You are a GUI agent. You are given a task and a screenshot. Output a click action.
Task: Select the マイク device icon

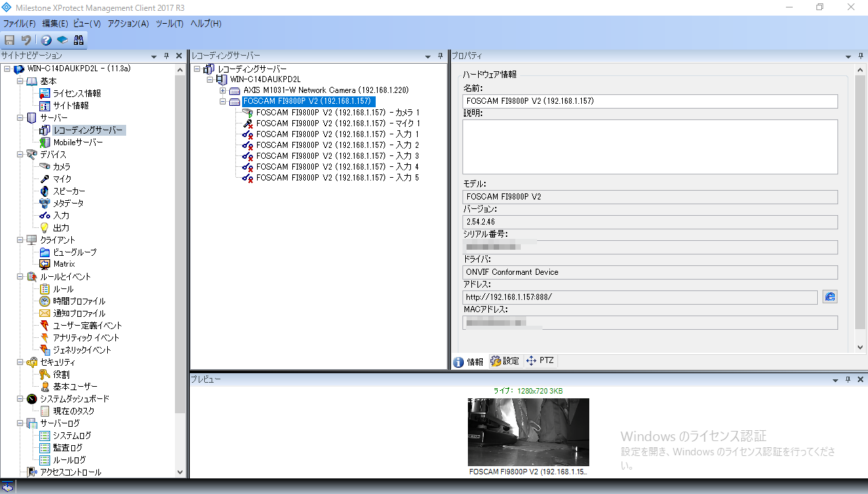pos(45,179)
